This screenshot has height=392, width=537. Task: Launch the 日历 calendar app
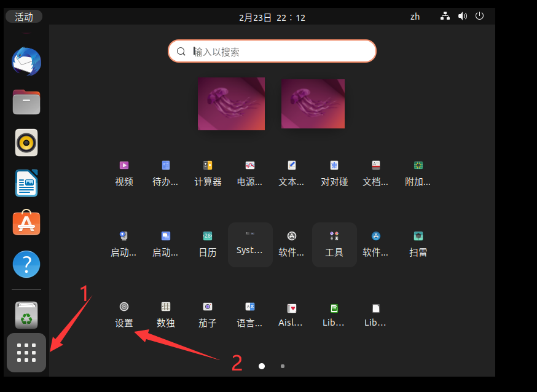(x=208, y=245)
